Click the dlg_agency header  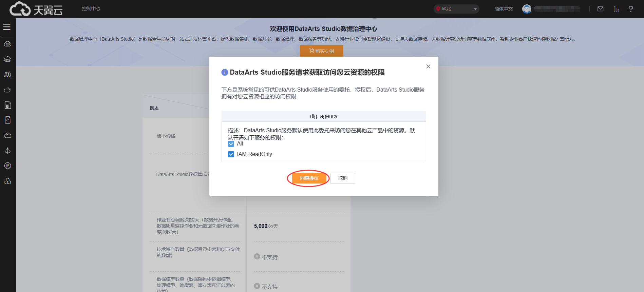[324, 116]
